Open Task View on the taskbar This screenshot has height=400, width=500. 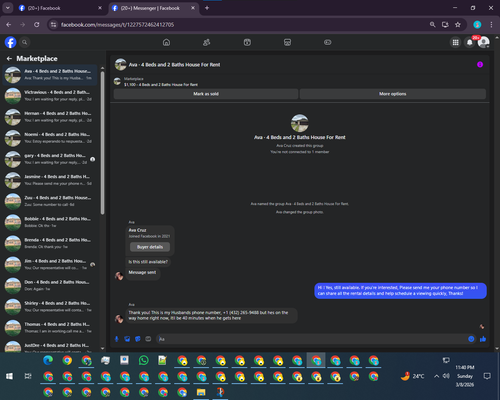[x=28, y=376]
